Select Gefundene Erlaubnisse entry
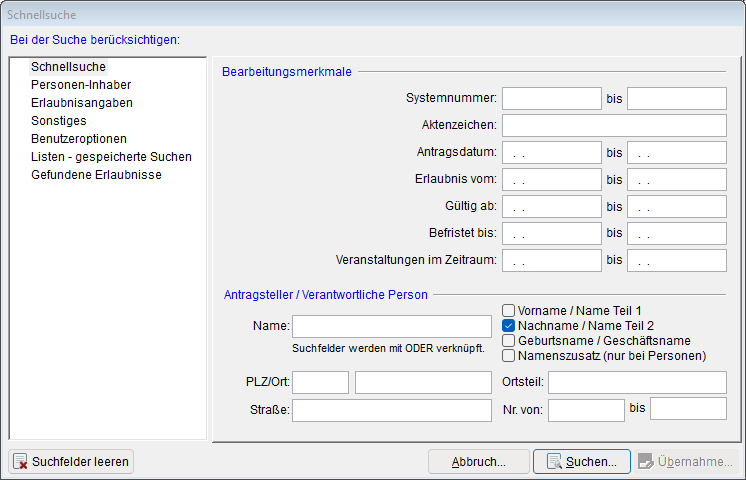 tap(96, 175)
